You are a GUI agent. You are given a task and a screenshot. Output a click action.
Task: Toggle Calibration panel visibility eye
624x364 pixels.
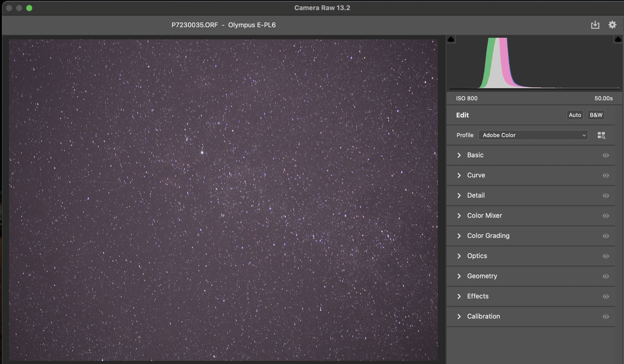(606, 316)
